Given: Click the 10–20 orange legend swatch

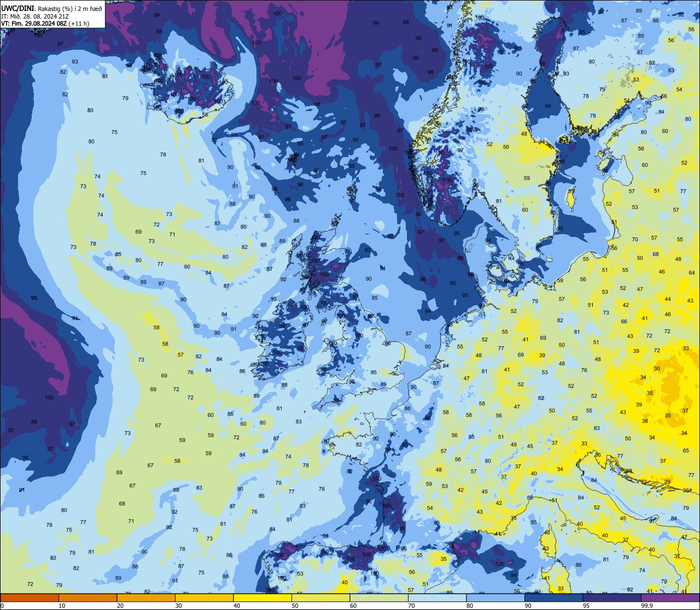Looking at the screenshot, I should point(87,598).
